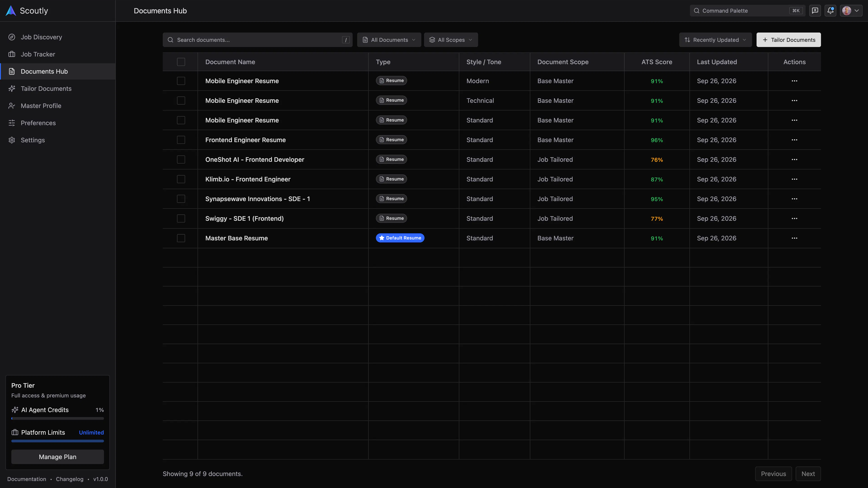This screenshot has width=868, height=488.
Task: Open actions menu for Synapsewave Innovations row
Action: [794, 199]
